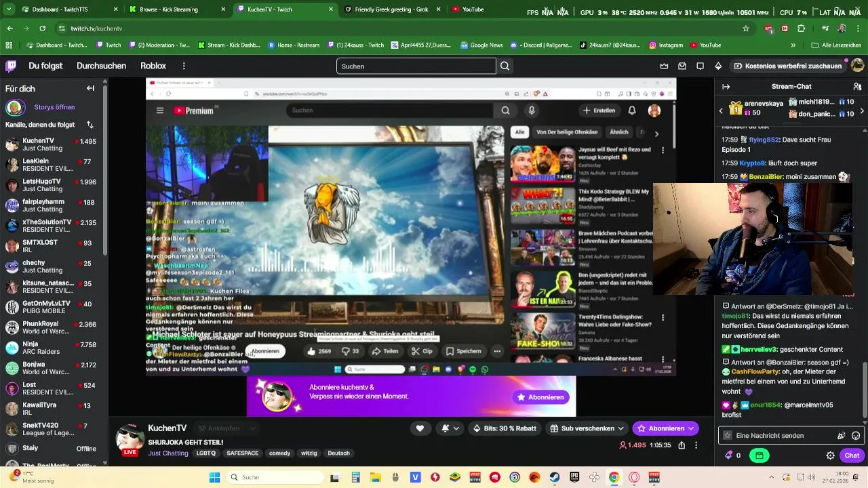Viewport: 868px width, 488px height.
Task: Switch to the YouTube browser tab
Action: [473, 9]
